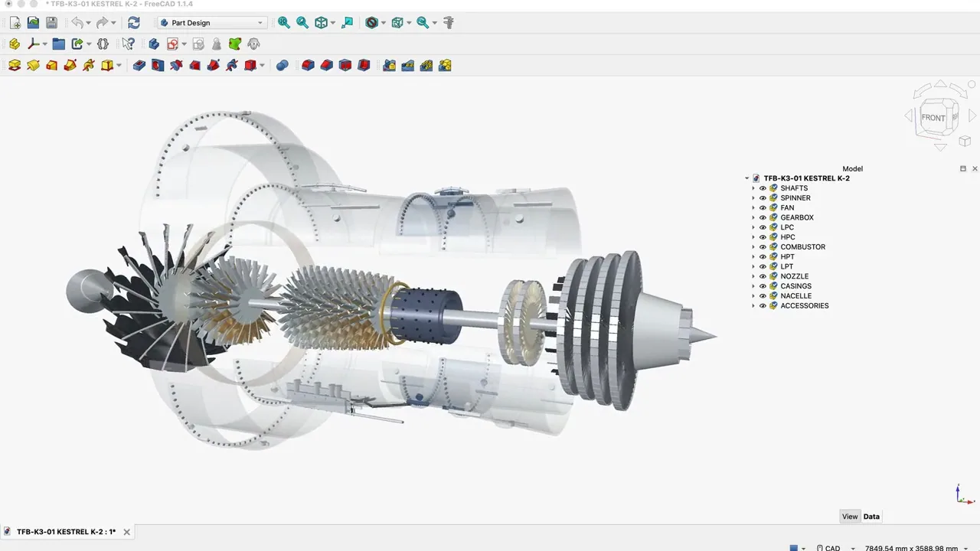The image size is (980, 551).
Task: Select the Pocket tool
Action: (x=139, y=66)
